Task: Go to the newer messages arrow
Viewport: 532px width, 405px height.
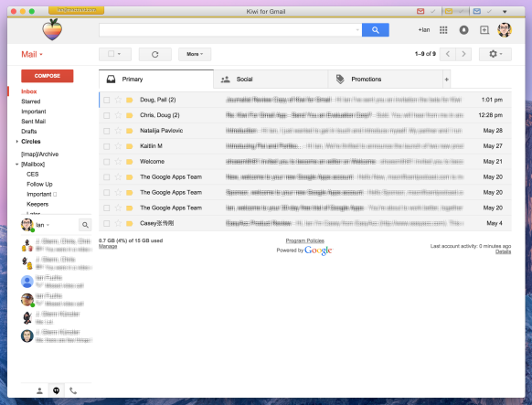Action: (x=448, y=54)
